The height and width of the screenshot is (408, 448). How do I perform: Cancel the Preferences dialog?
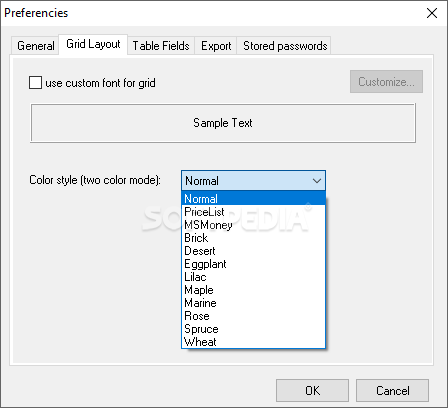392,390
